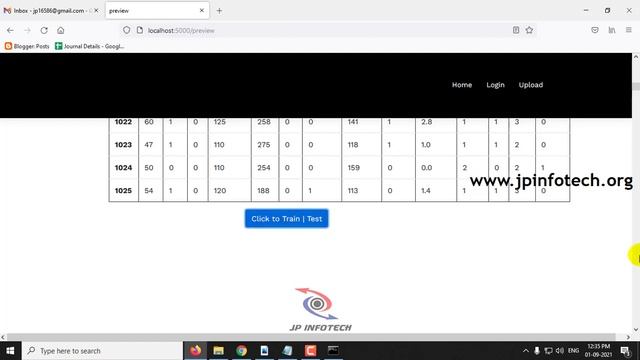Open the document app icon in taskbar
Image resolution: width=640 pixels, height=360 pixels.
point(264,351)
